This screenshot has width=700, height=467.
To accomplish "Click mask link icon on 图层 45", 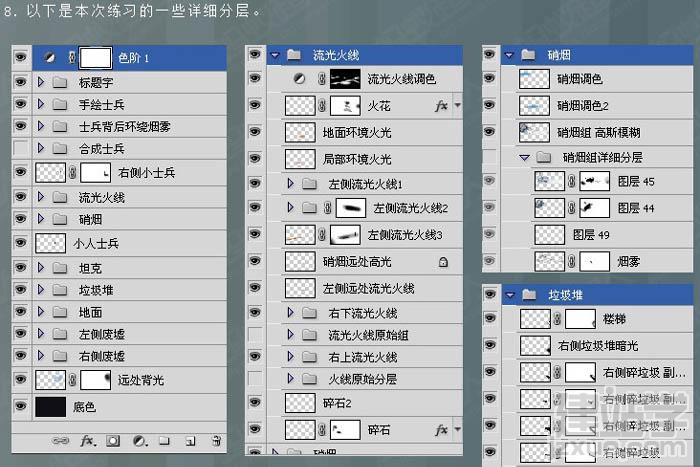I will pyautogui.click(x=571, y=181).
